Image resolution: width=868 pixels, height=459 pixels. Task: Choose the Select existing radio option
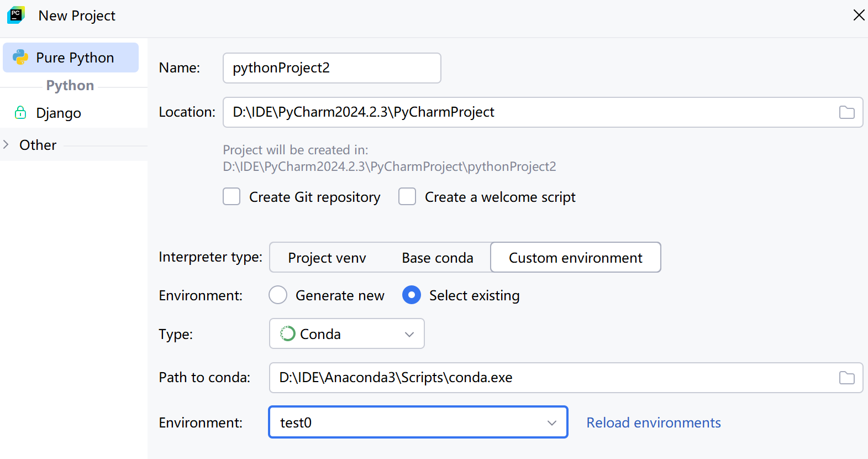click(412, 295)
